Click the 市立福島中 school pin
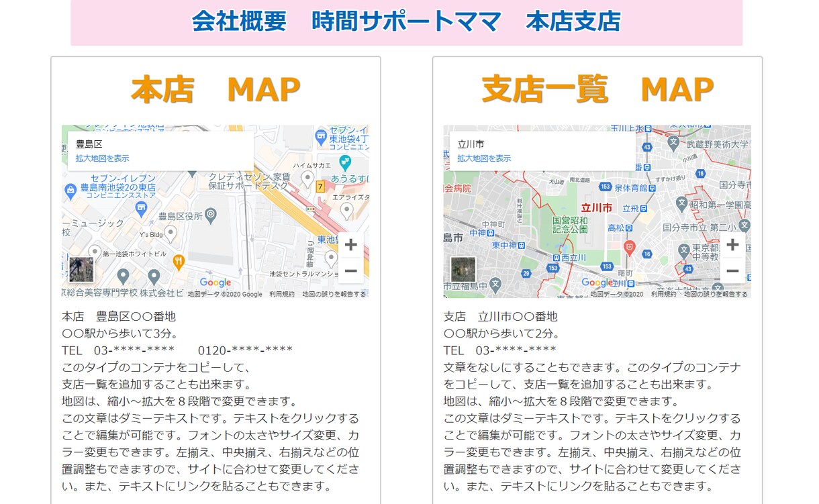Screen dimensions: 819x504 [495, 285]
